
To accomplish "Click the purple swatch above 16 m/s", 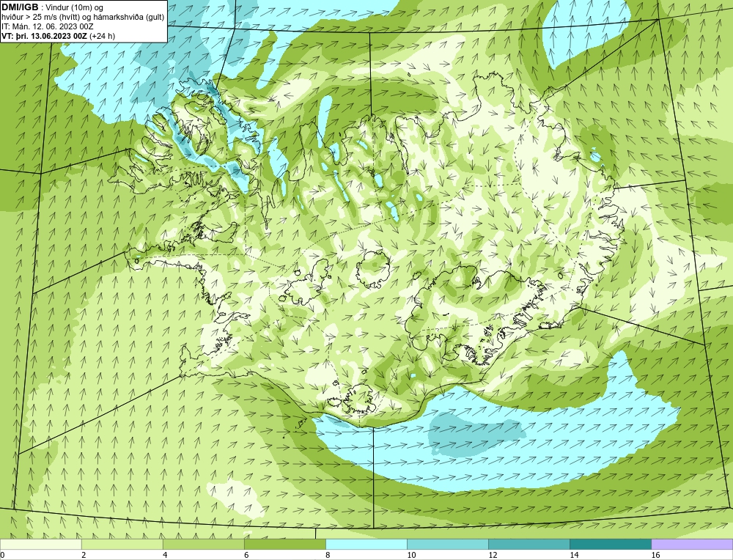I will [x=692, y=544].
